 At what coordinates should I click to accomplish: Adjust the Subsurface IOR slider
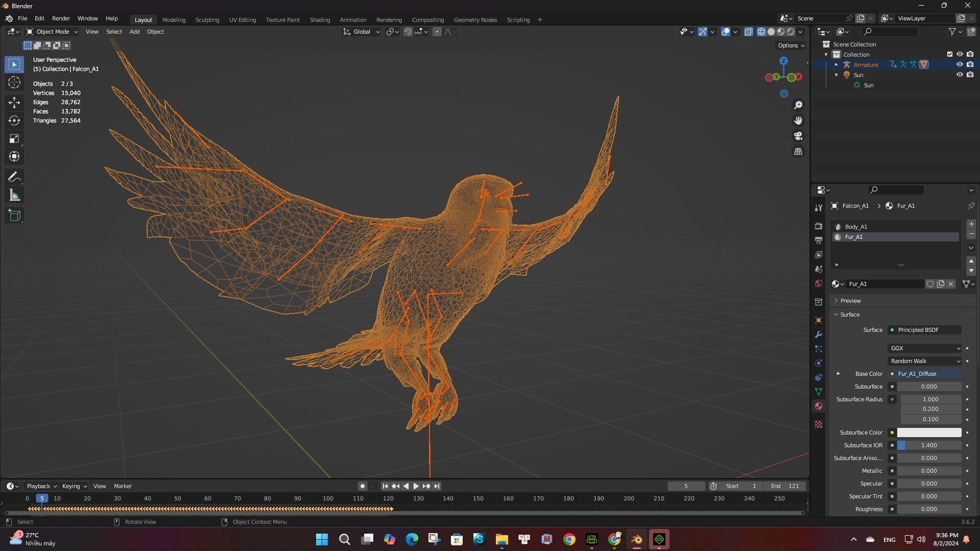coord(929,445)
